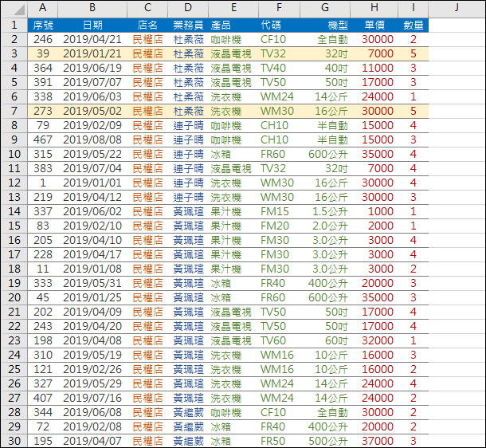Viewport: 486px width, 448px height.
Task: Select date cell 2019/05/19
Action: [92, 355]
